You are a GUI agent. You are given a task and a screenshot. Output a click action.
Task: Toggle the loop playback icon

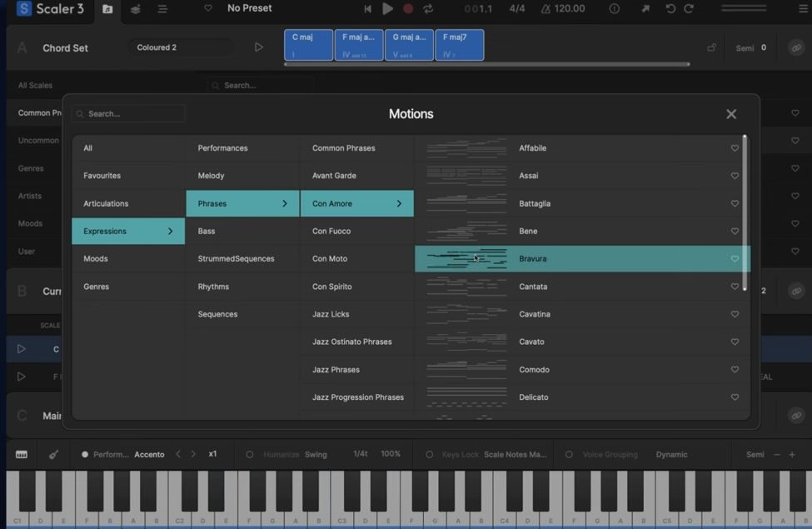point(428,8)
